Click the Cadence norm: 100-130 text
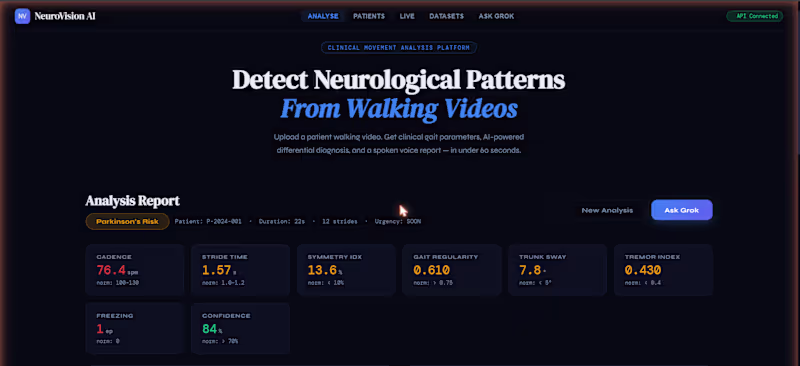 pos(118,283)
